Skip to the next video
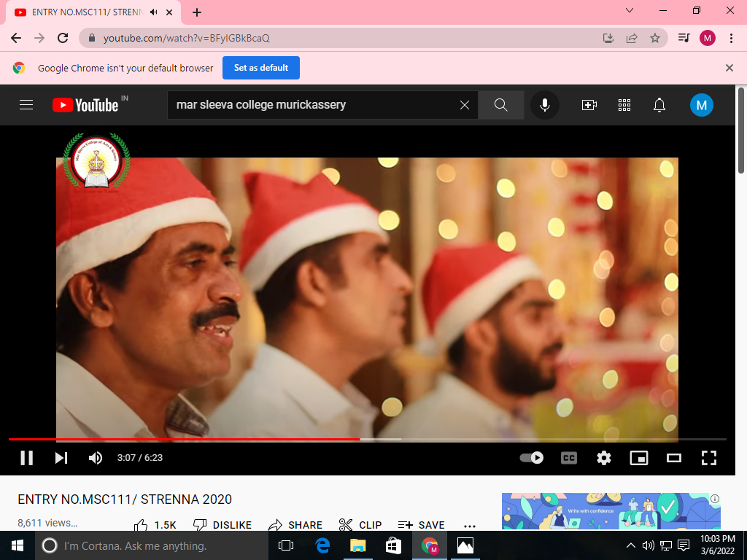This screenshot has width=747, height=560. point(61,458)
